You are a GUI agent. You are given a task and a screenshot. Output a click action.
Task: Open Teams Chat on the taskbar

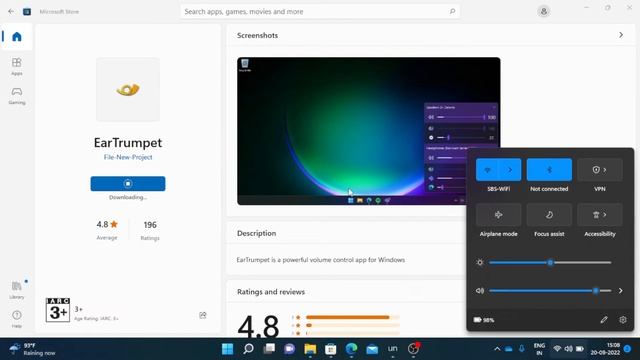tap(289, 349)
